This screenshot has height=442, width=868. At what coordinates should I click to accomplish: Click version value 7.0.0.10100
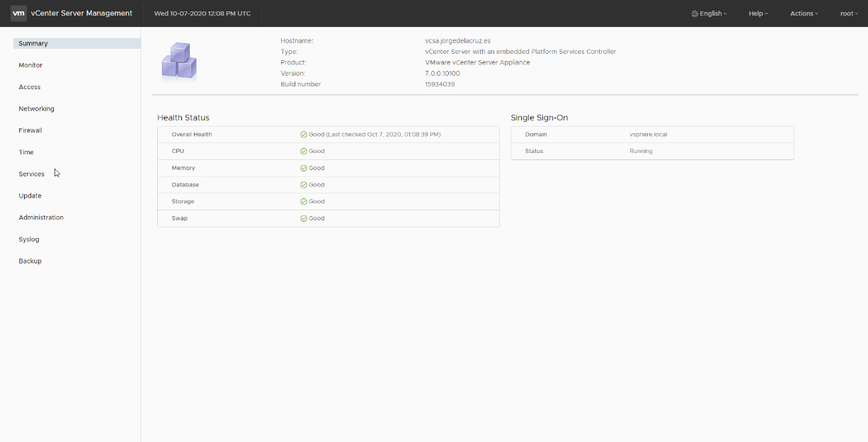point(442,74)
